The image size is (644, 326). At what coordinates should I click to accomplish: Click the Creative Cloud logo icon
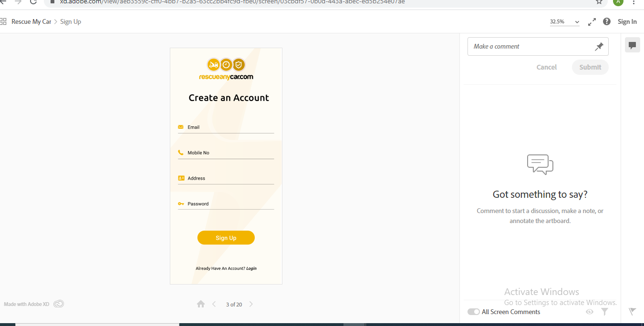click(59, 304)
